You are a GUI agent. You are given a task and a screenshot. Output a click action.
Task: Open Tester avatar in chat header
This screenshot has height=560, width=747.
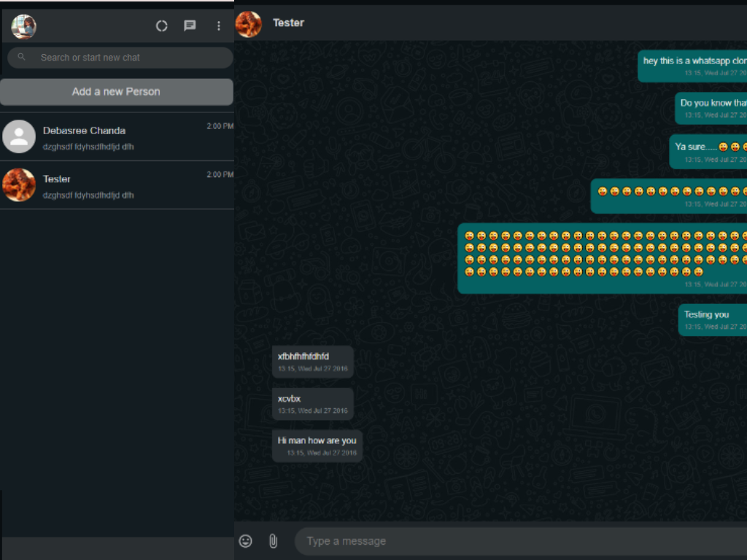(249, 24)
